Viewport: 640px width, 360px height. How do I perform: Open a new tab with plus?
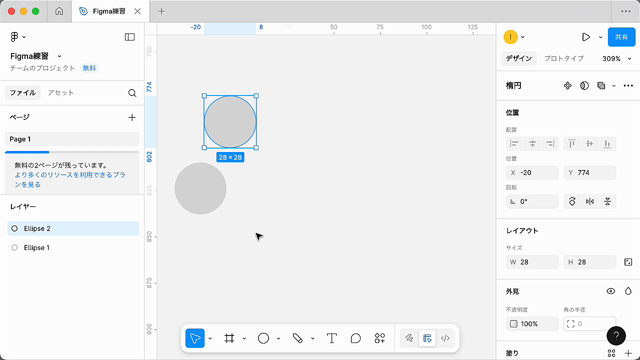(x=161, y=11)
